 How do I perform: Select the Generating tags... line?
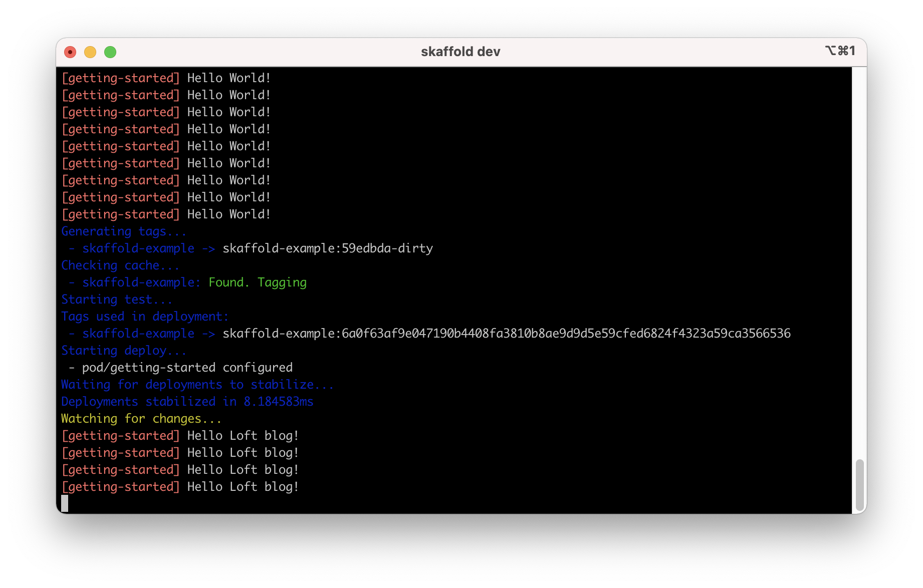[x=123, y=231]
